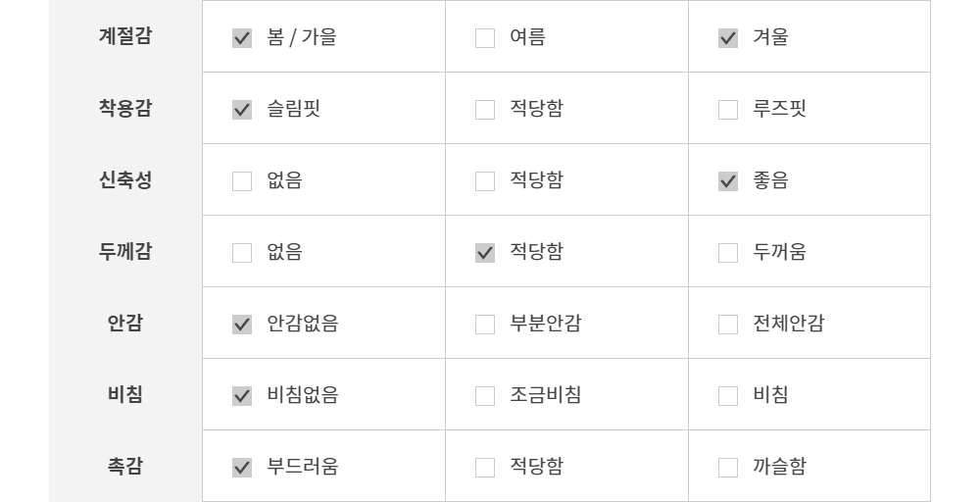The height and width of the screenshot is (502, 980).
Task: Check the 전체안감 lining checkbox
Action: click(x=728, y=325)
